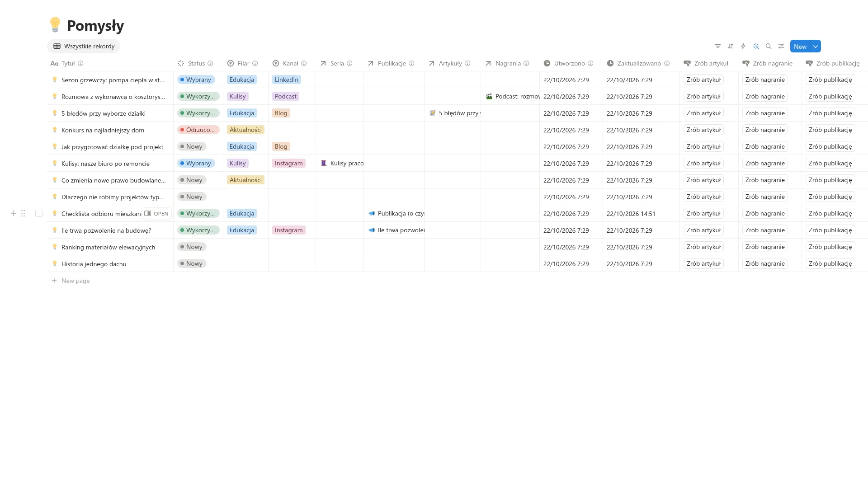Click the sort arrows icon
The height and width of the screenshot is (488, 868).
pyautogui.click(x=731, y=46)
